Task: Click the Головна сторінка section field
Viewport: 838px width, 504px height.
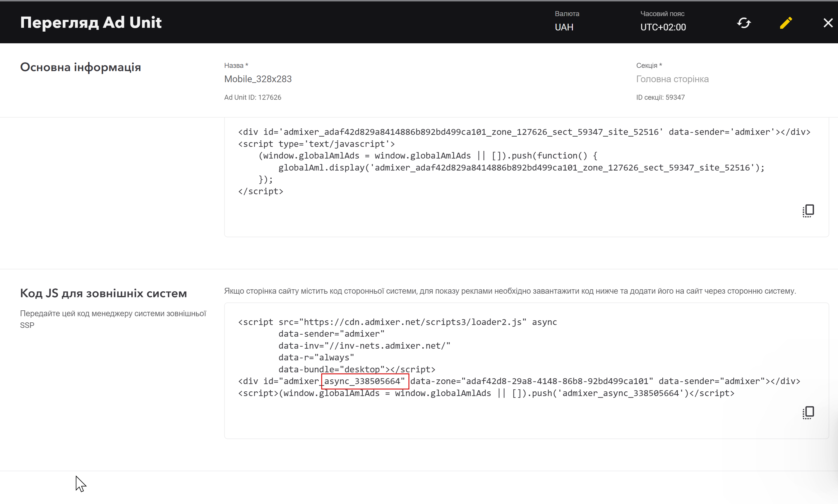Action: tap(672, 79)
